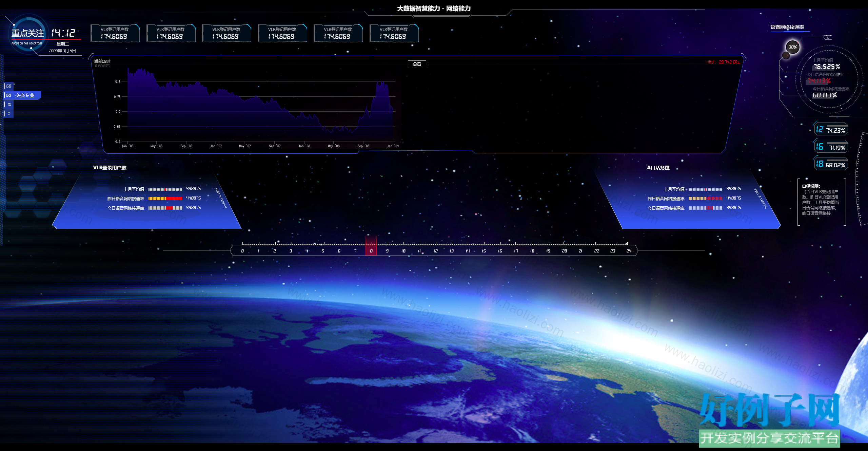Image resolution: width=868 pixels, height=451 pixels.
Task: Open sidebar tab numbered 68
Action: click(x=9, y=86)
